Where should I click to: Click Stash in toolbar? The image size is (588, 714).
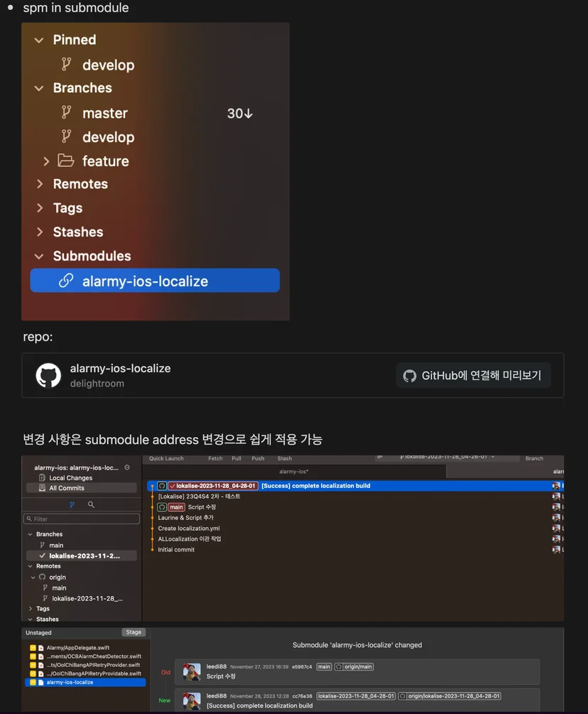[285, 458]
